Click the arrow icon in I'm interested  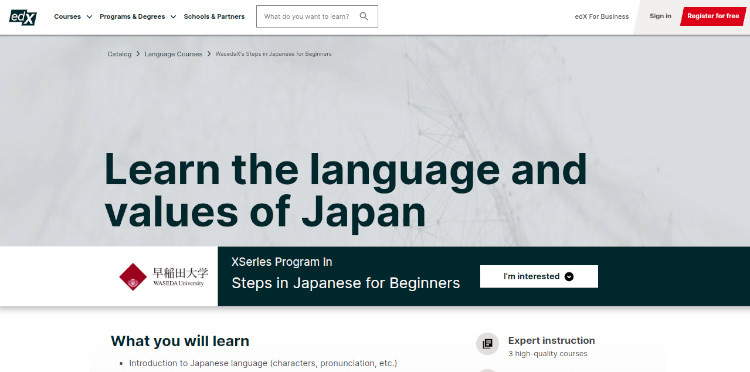point(569,276)
